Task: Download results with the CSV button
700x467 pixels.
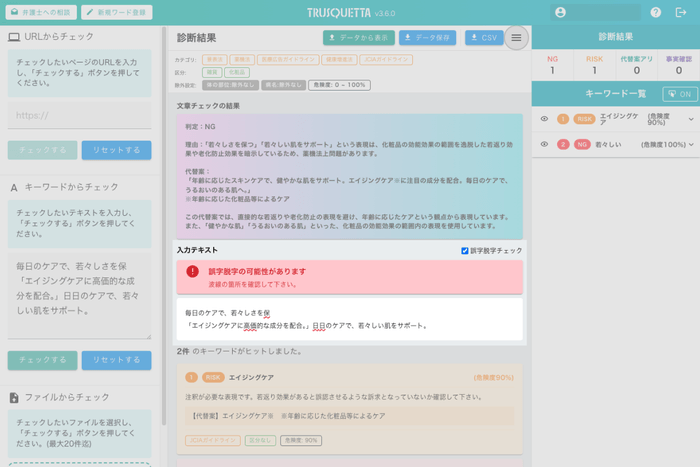Action: (484, 38)
